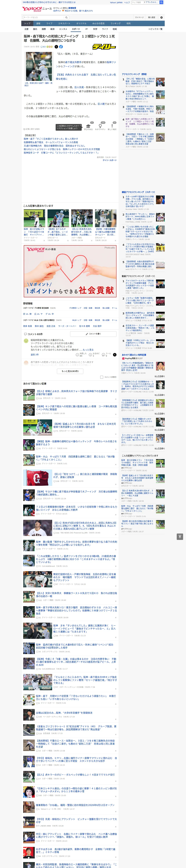Open the 鈴木 誠也 player link
This screenshot has width=186, height=868.
pyautogui.click(x=39, y=326)
